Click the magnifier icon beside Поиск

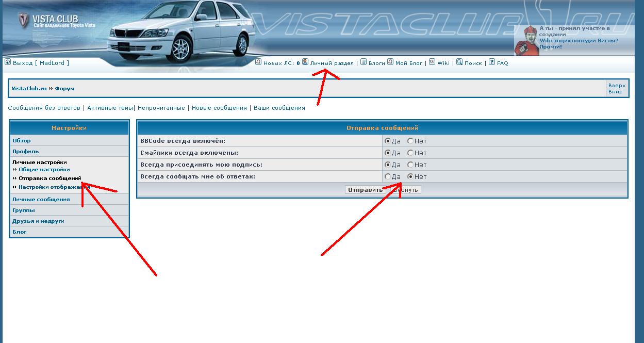click(459, 62)
